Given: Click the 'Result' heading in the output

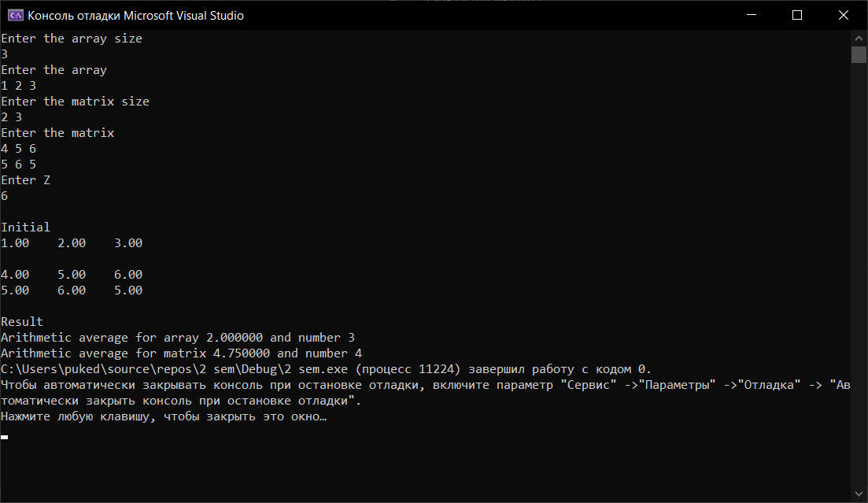Looking at the screenshot, I should 22,322.
